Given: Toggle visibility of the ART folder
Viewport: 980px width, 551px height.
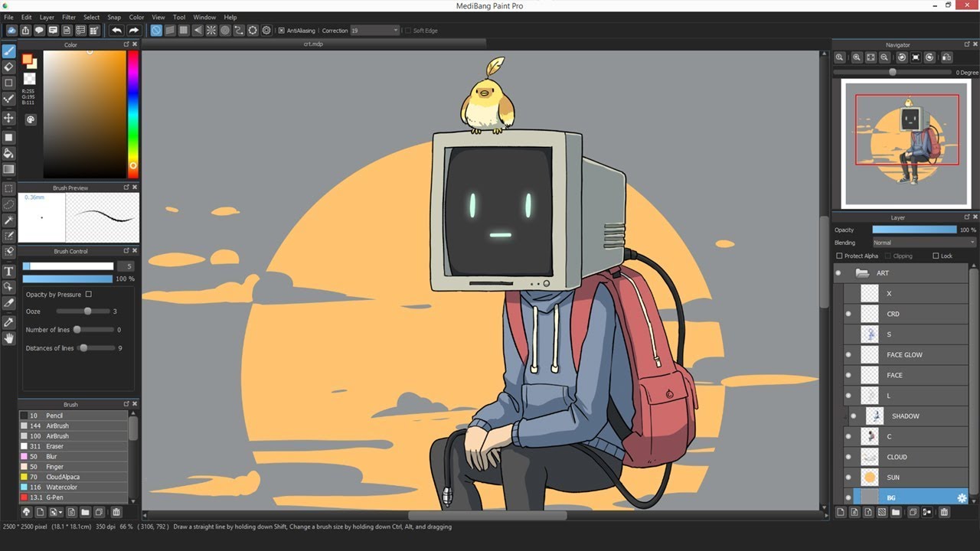Looking at the screenshot, I should 838,273.
